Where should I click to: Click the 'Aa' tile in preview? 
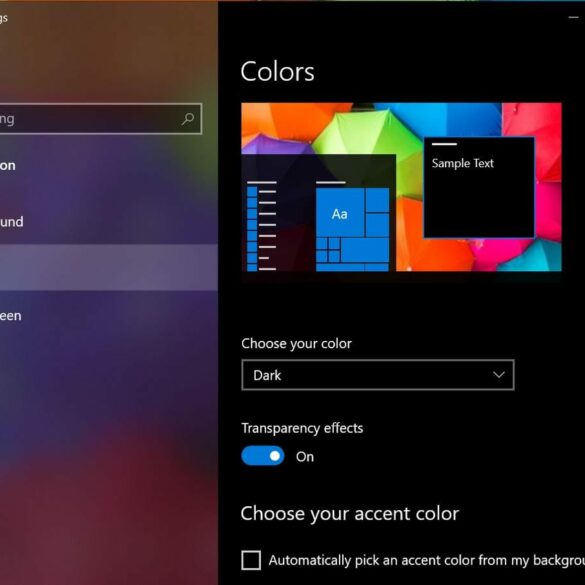coord(340,212)
